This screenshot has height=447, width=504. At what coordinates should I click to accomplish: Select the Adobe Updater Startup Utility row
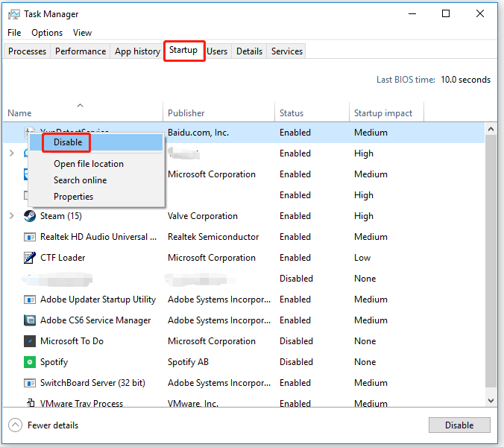(244, 299)
